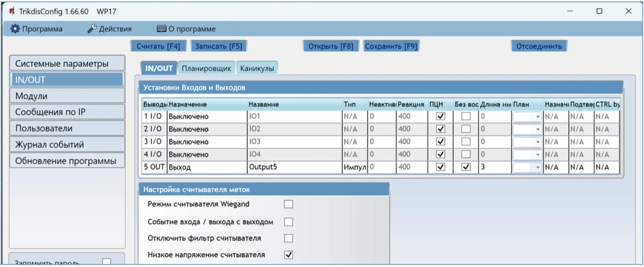644x267 pixels.
Task: Open План dropdown for 3 I/O row
Action: pos(537,142)
